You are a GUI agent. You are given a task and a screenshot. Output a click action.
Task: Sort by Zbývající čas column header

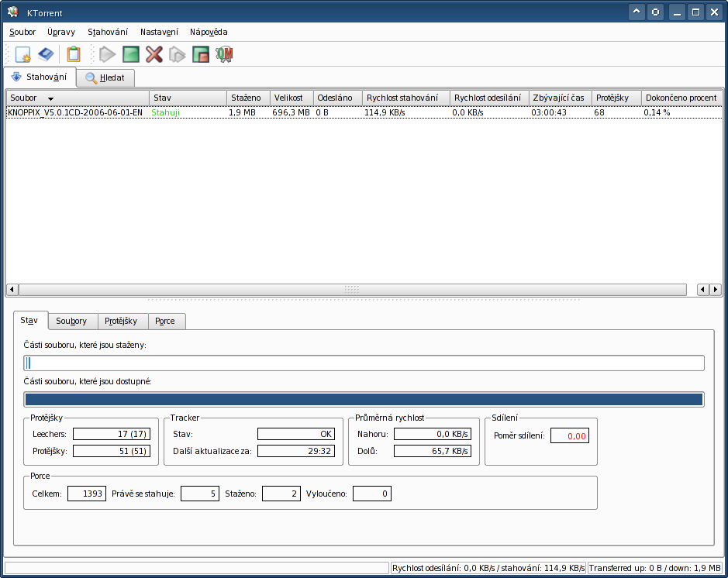click(560, 98)
